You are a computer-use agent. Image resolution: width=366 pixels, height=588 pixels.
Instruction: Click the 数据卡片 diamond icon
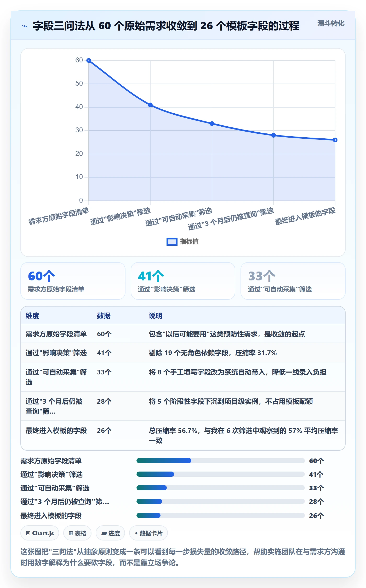(136, 533)
